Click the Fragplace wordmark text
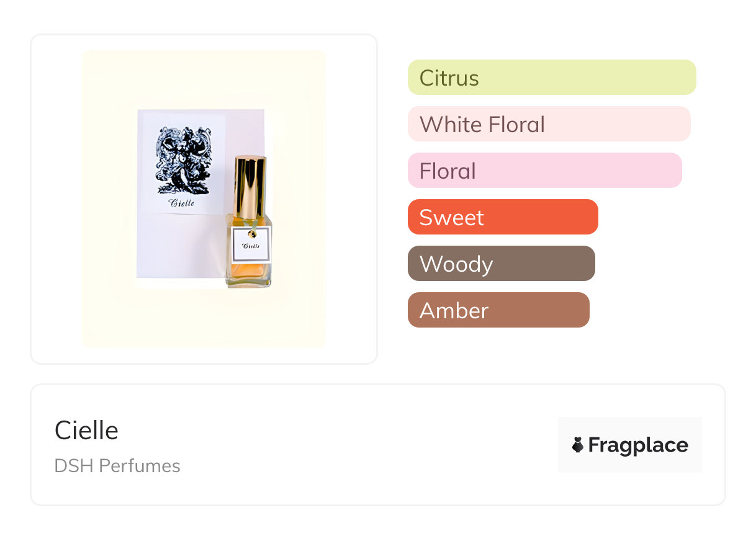The width and height of the screenshot is (756, 536). click(x=638, y=445)
